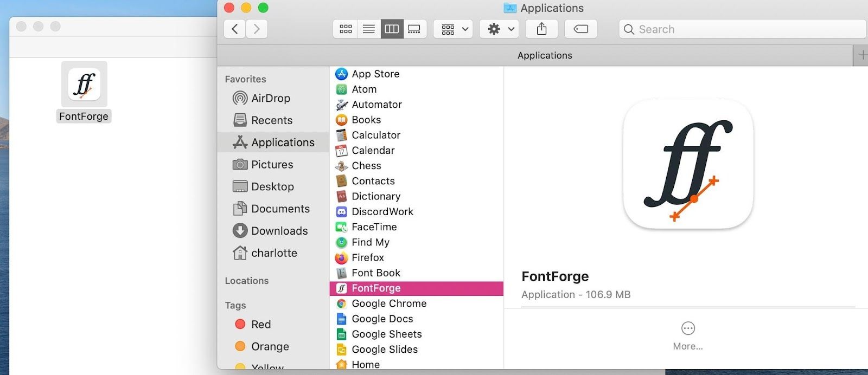Click the Tags sidebar heading
Screen dimensions: 868x375
[x=235, y=305]
